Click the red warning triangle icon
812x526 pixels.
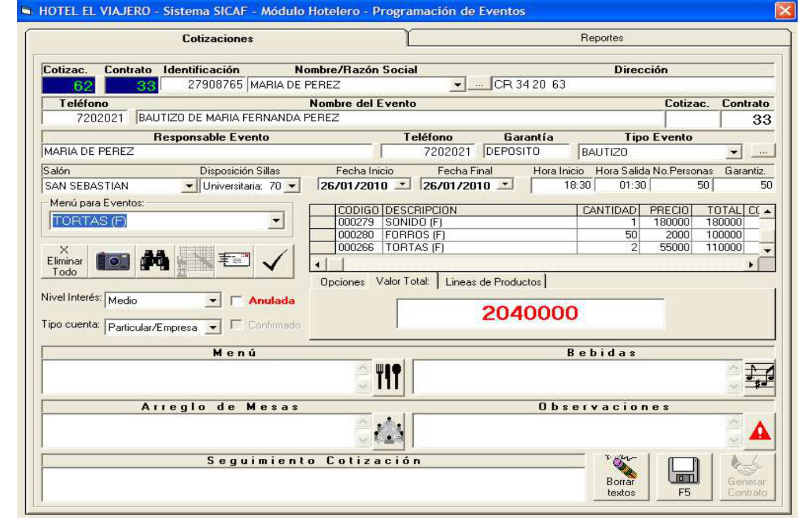(x=759, y=431)
